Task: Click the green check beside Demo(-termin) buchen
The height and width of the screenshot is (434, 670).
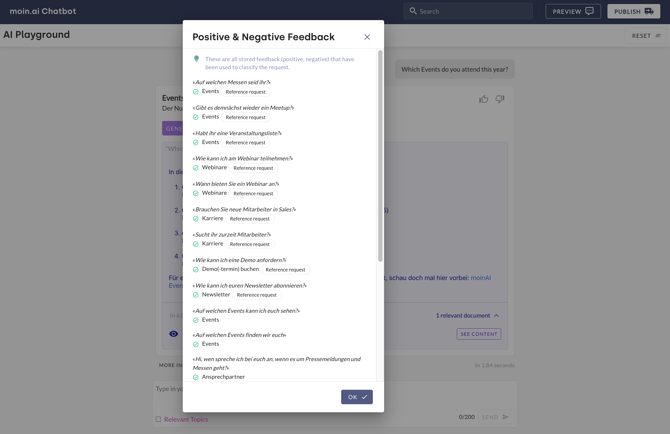Action: [196, 269]
